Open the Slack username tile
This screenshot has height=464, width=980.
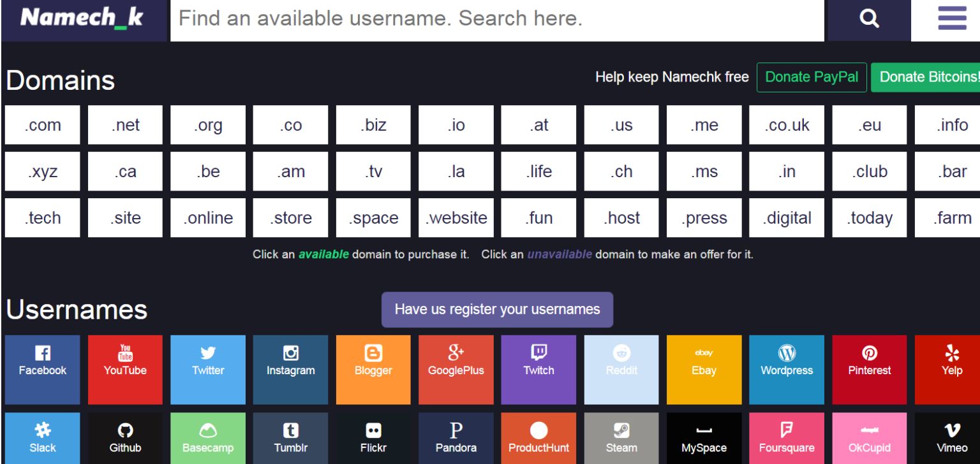pyautogui.click(x=43, y=439)
